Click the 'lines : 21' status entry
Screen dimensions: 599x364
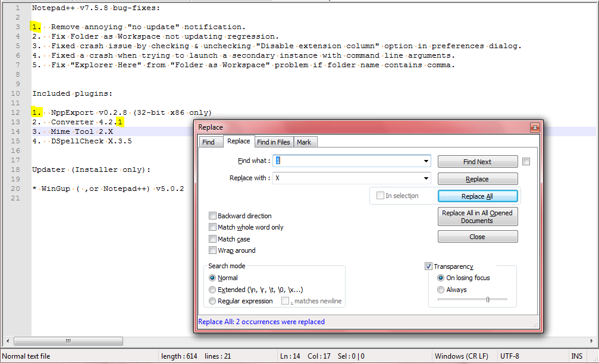coord(218,356)
